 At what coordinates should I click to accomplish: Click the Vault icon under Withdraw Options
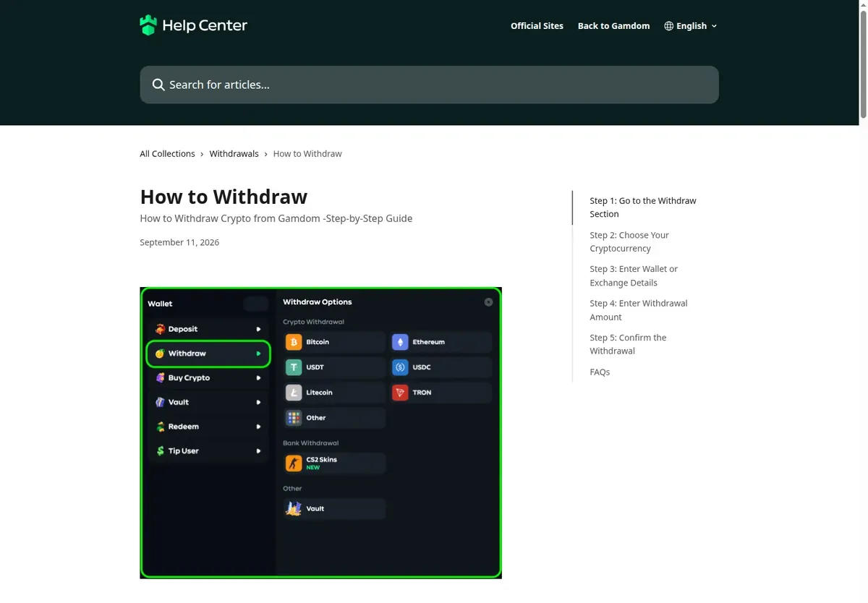click(294, 508)
